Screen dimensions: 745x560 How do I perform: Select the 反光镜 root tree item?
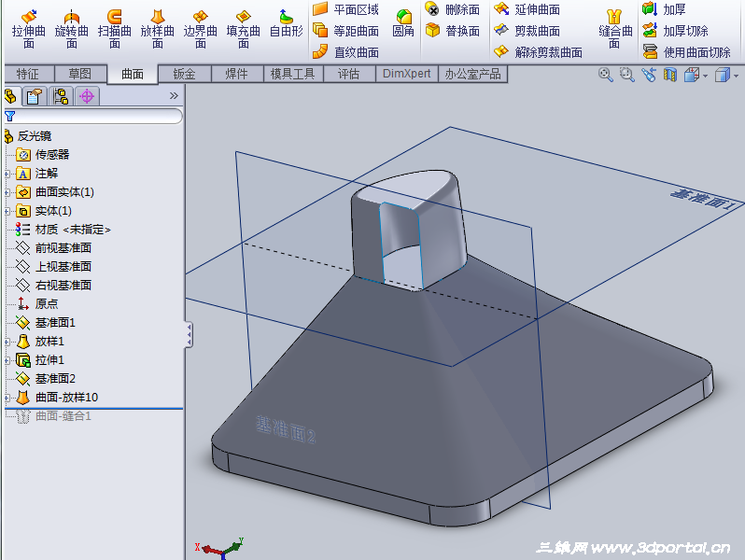pos(28,136)
